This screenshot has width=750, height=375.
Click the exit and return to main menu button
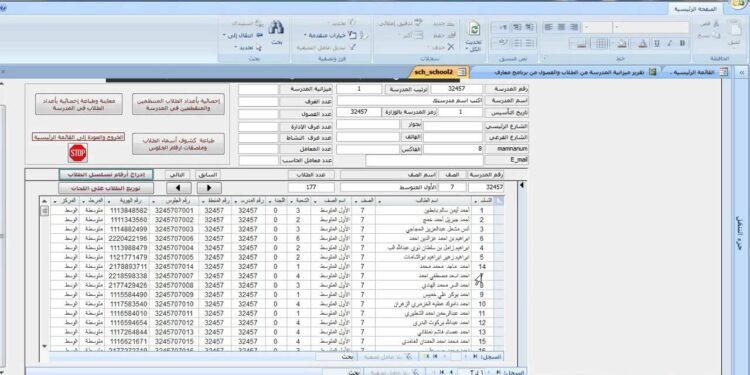pos(78,137)
